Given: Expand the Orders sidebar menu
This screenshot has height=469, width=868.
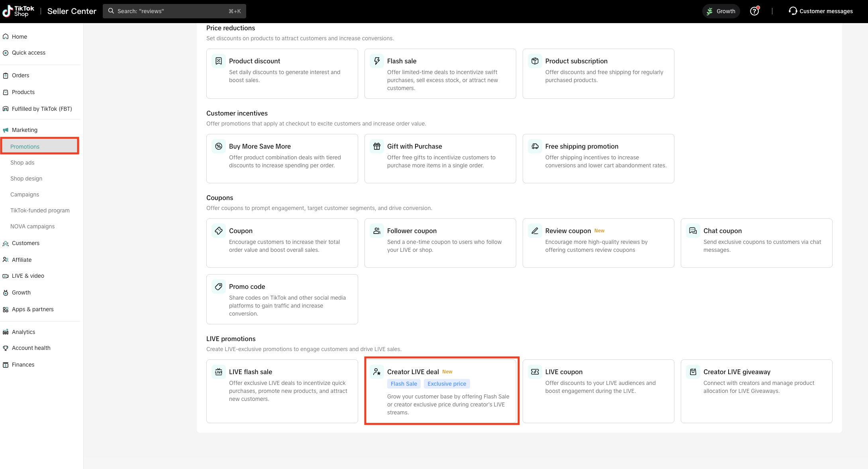Looking at the screenshot, I should [21, 75].
